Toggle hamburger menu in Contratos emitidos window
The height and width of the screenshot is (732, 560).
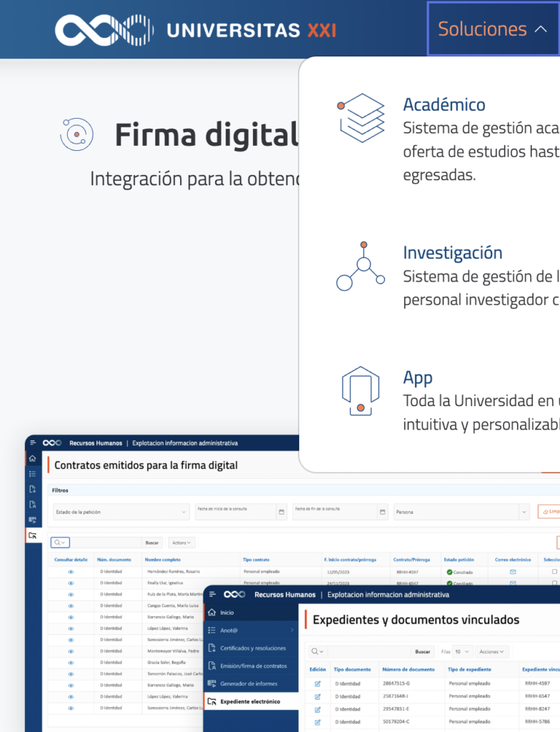tap(33, 442)
